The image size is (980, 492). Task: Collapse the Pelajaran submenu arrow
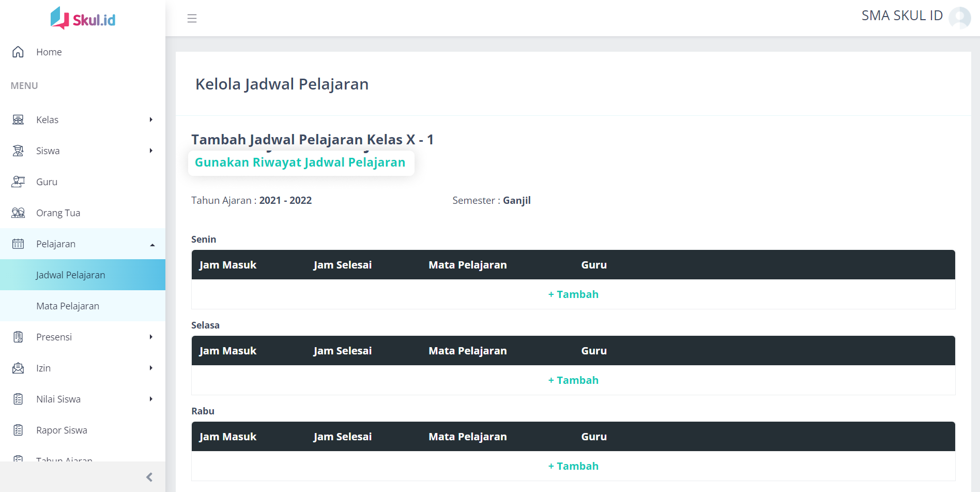[x=152, y=244]
